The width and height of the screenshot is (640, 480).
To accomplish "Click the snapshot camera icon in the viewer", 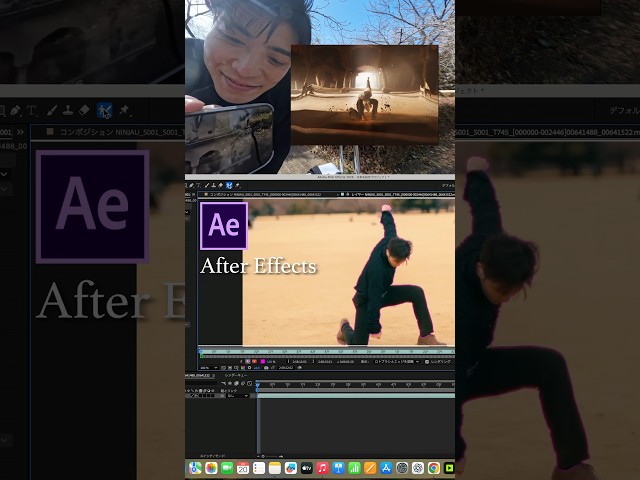I will coord(266,368).
